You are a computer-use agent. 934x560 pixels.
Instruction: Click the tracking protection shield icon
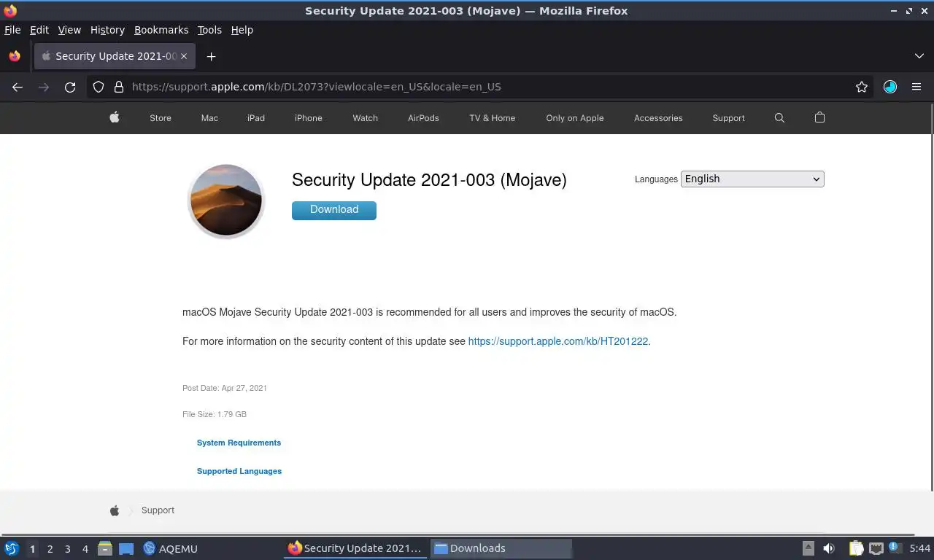point(99,87)
